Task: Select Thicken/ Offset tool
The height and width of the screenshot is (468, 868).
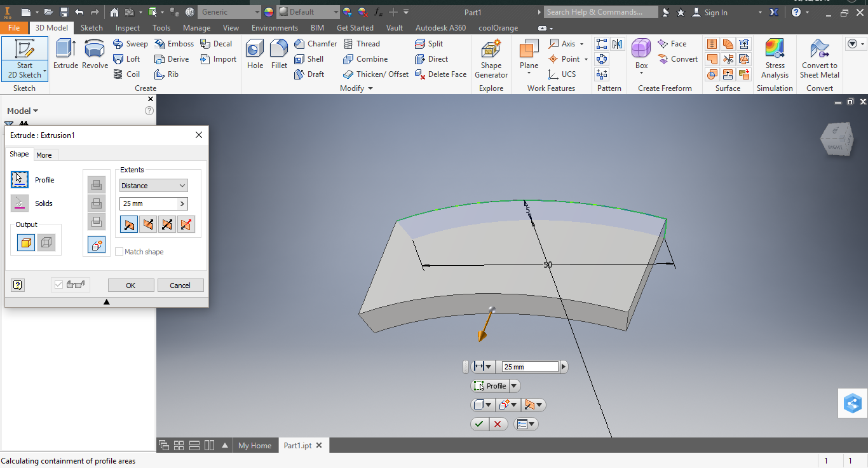Action: 376,74
